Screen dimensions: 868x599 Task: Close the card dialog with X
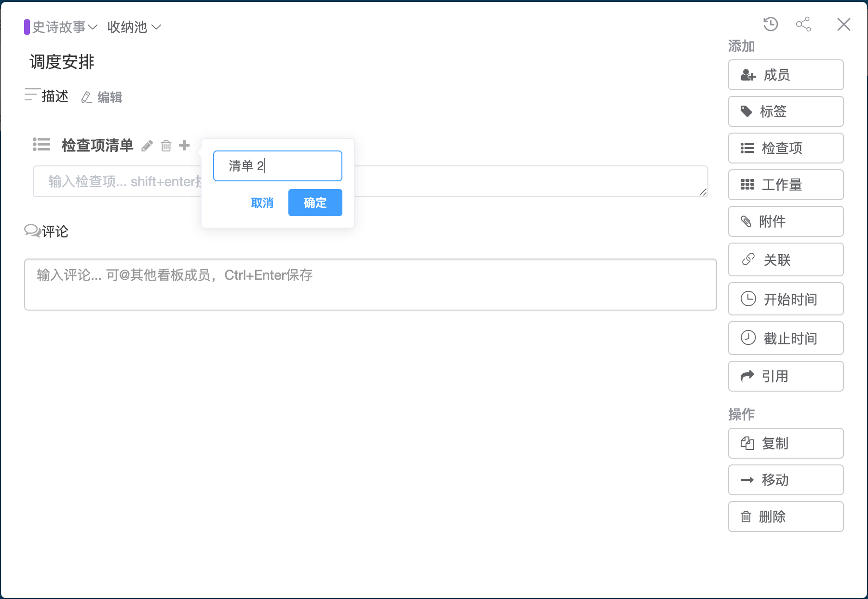coord(843,24)
